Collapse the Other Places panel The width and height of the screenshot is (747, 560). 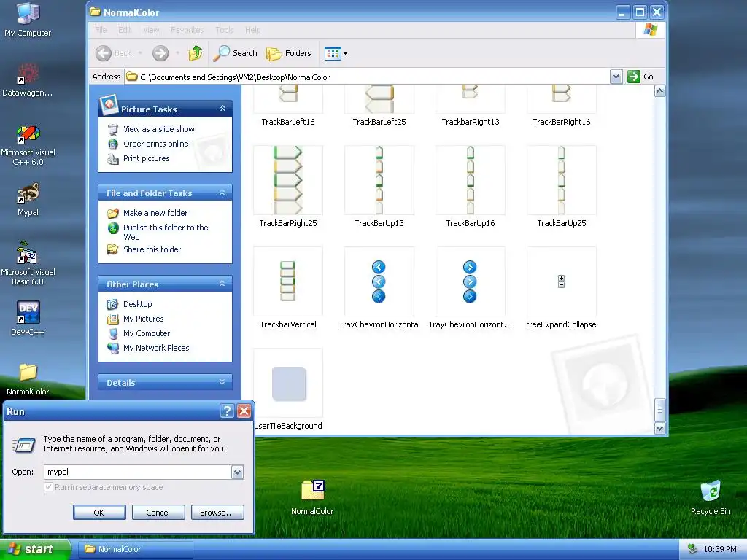pyautogui.click(x=222, y=284)
